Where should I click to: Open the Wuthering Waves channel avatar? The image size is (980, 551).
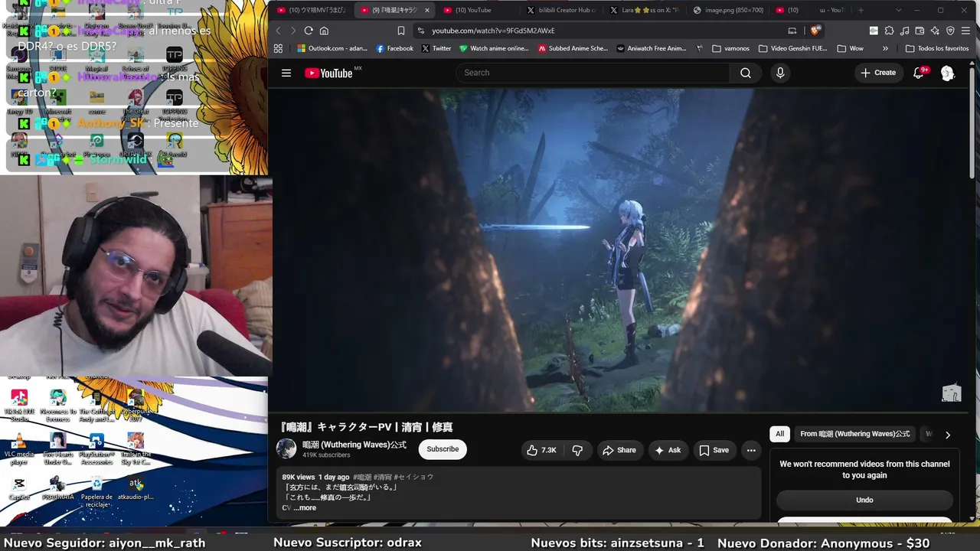pos(286,449)
